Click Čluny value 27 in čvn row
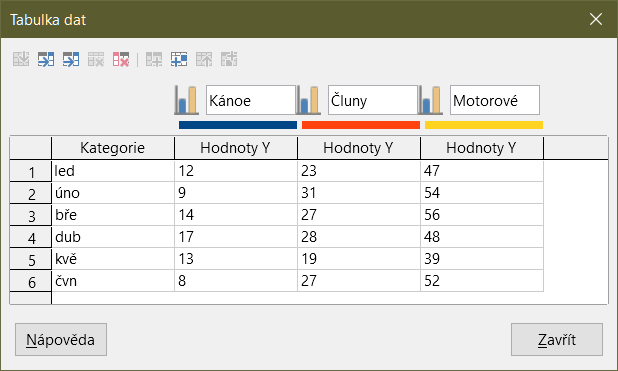 pos(359,281)
